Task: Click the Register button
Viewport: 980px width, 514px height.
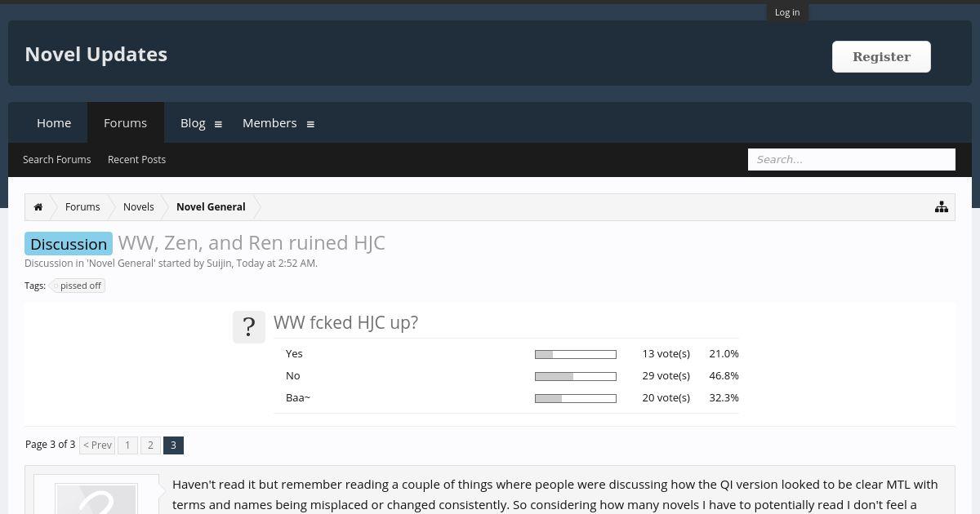Action: click(881, 57)
